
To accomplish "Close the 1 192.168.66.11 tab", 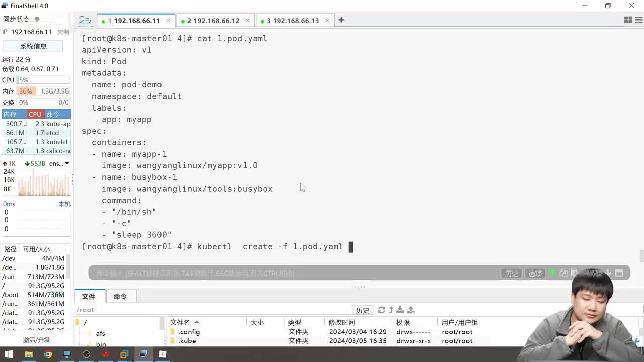I will (168, 21).
